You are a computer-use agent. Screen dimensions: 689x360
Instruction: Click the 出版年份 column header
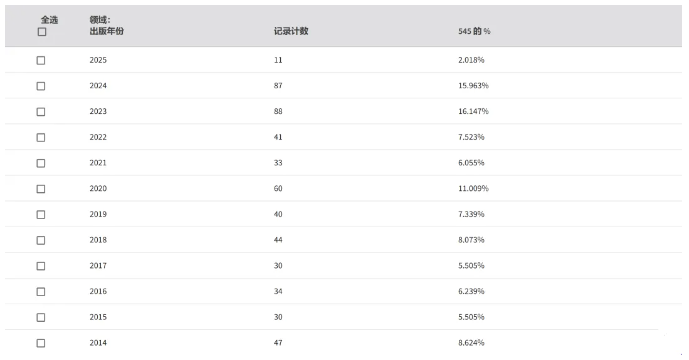[107, 31]
